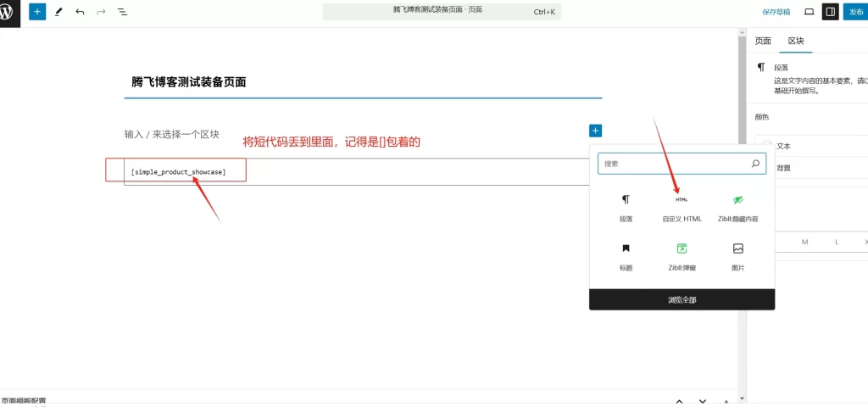Insert the Zibll:隐藏内容 block

pos(738,208)
